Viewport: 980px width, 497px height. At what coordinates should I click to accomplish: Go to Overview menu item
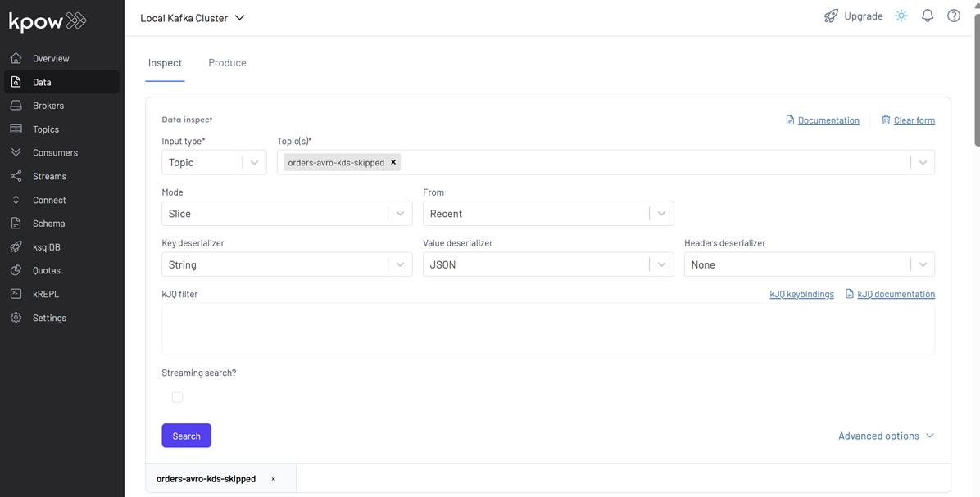[x=52, y=59]
